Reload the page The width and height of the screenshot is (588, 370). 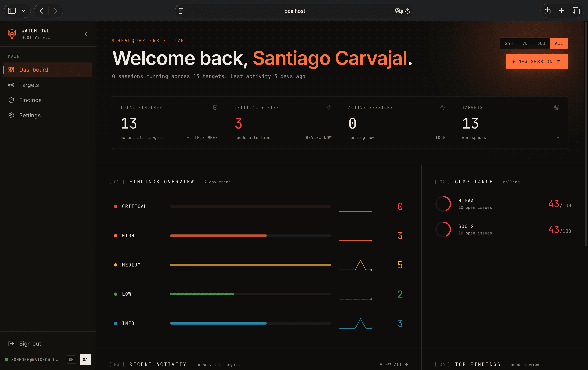(408, 11)
